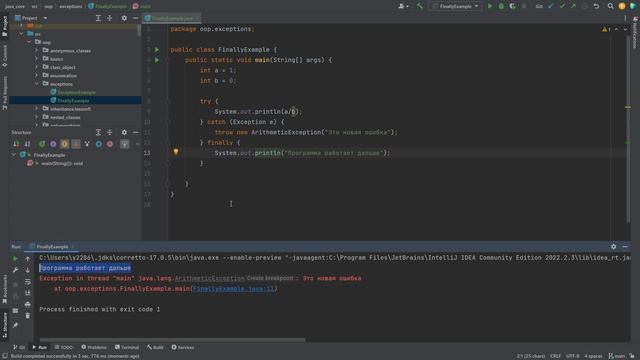Run FinallyExample with the green toolbar arrow
This screenshot has height=360, width=640.
coord(490,6)
